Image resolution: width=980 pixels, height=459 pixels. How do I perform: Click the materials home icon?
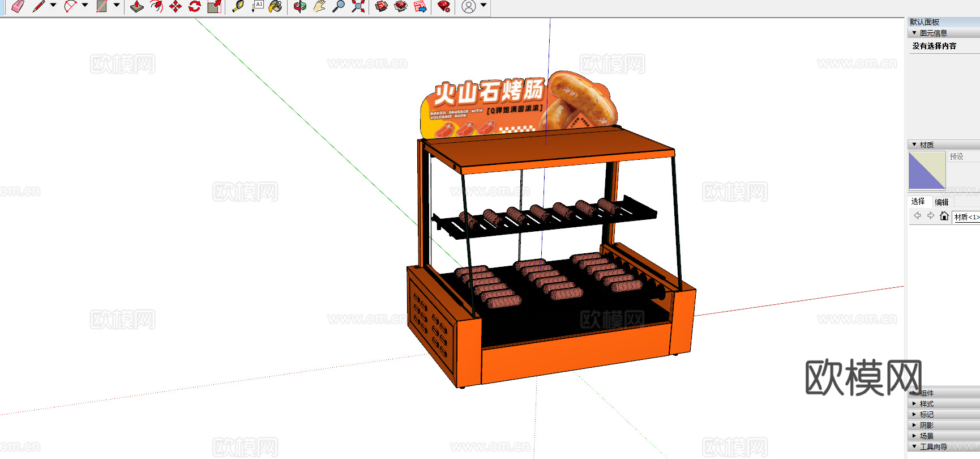(944, 216)
